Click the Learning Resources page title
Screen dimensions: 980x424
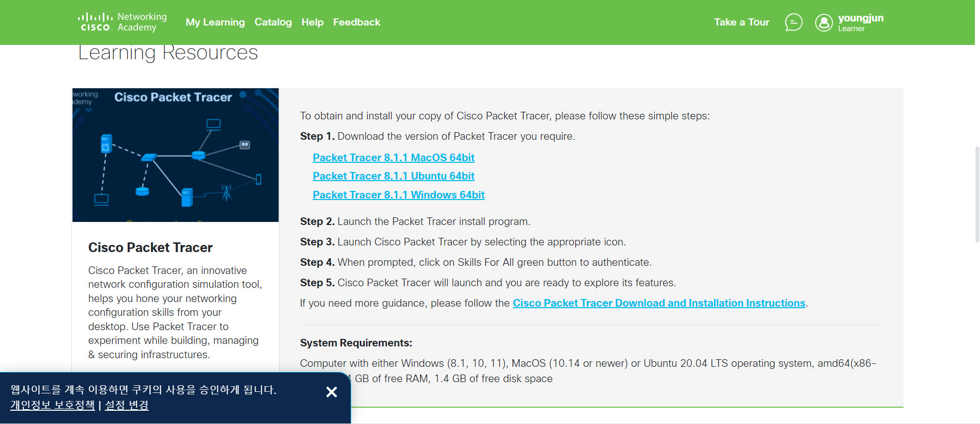click(x=168, y=53)
